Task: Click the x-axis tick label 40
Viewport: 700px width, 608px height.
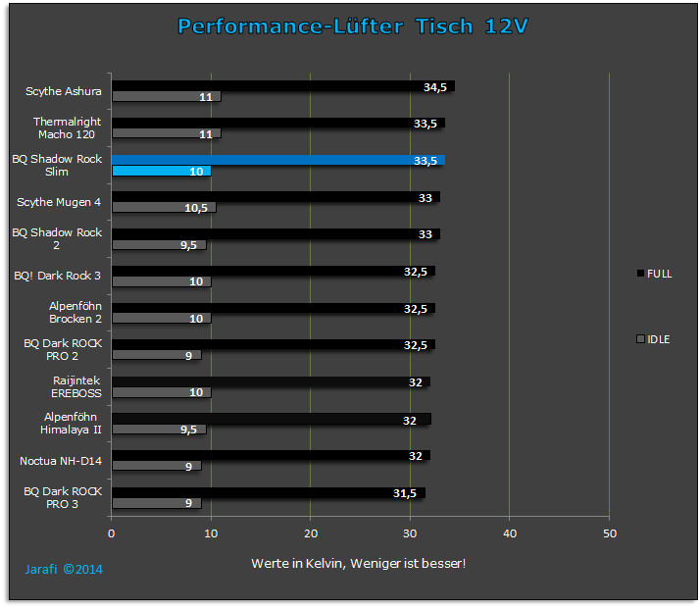Action: (510, 533)
